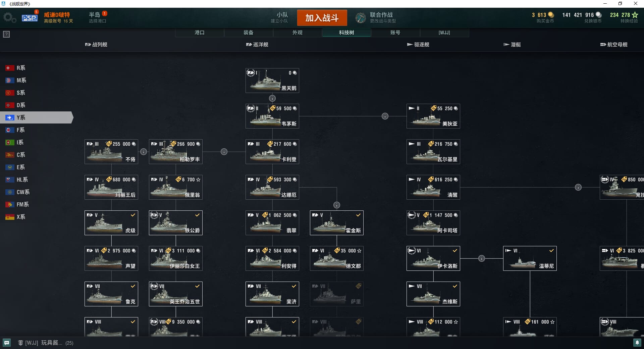Open the [WJJ] clan tab

444,33
